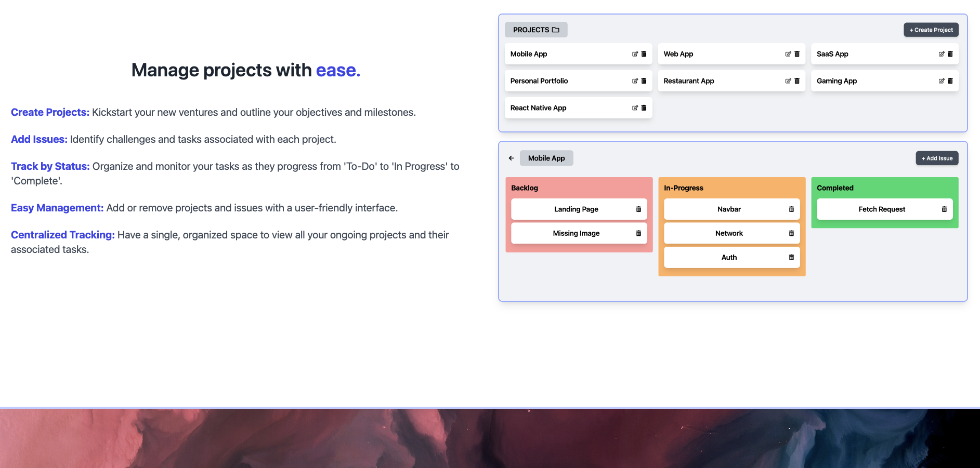
Task: Click the edit icon for Mobile App project
Action: point(635,54)
